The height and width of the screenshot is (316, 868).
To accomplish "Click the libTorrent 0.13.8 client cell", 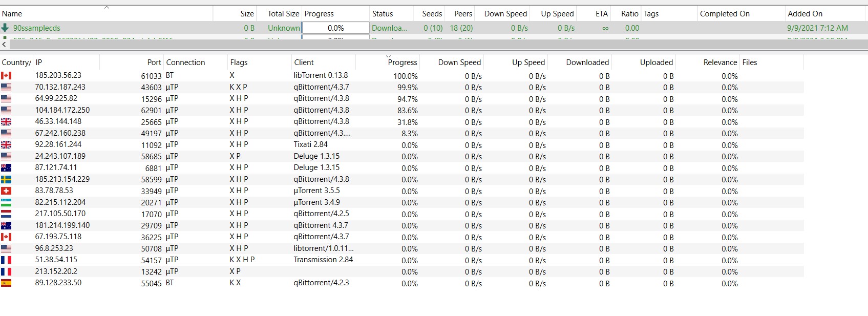I will pyautogui.click(x=321, y=75).
